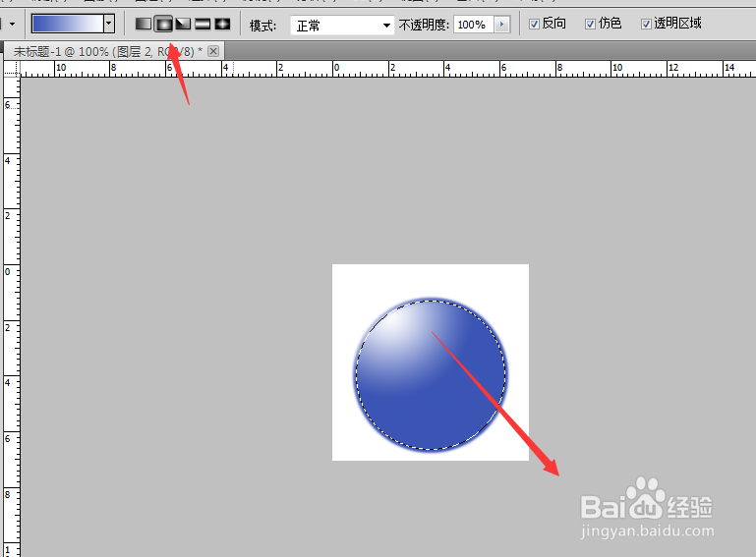Select the reflected gradient style
Viewport: 756px width, 557px height.
[x=203, y=24]
